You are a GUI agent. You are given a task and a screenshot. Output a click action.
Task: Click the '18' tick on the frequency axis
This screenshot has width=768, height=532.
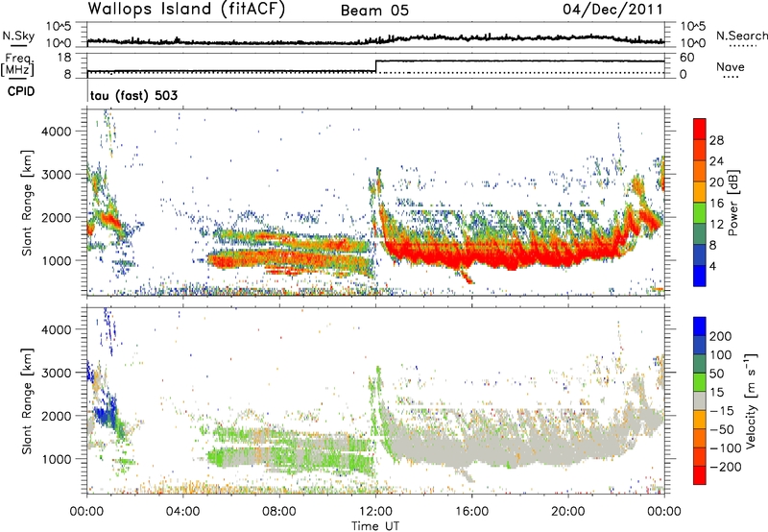point(64,58)
